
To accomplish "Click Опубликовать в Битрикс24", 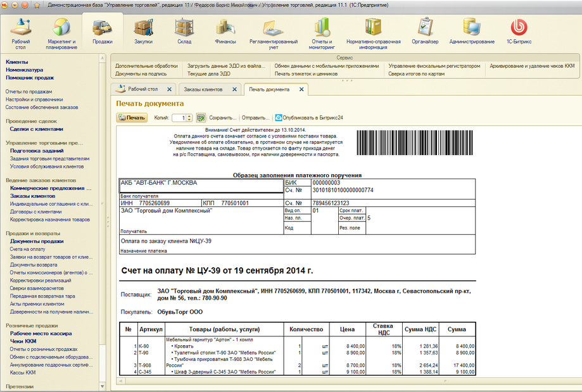I will [309, 118].
